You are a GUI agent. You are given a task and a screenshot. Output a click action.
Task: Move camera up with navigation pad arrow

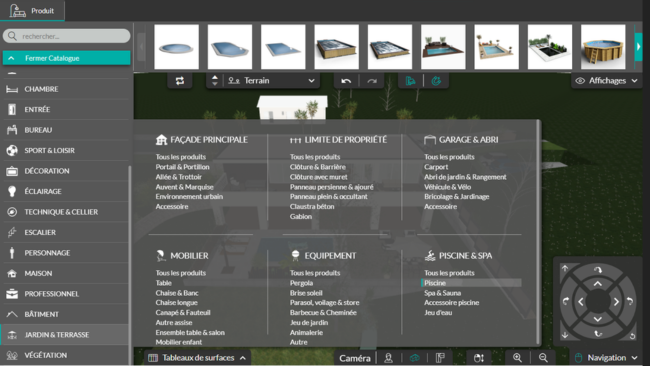click(597, 284)
